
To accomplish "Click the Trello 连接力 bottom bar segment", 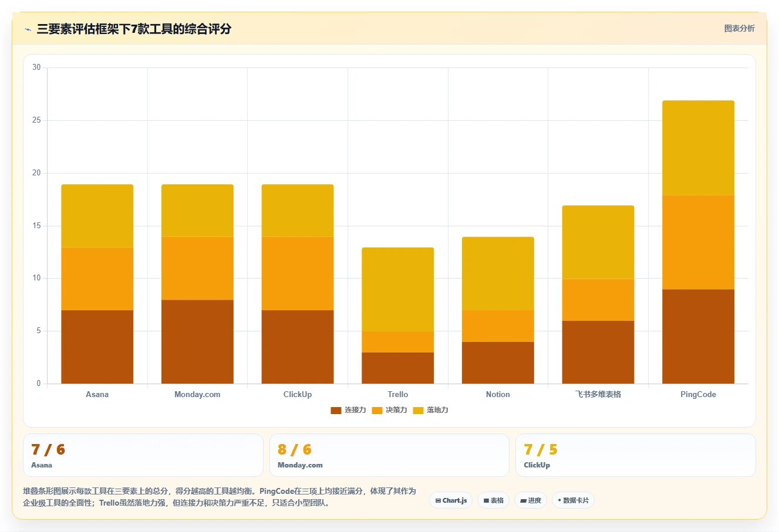I will point(397,368).
